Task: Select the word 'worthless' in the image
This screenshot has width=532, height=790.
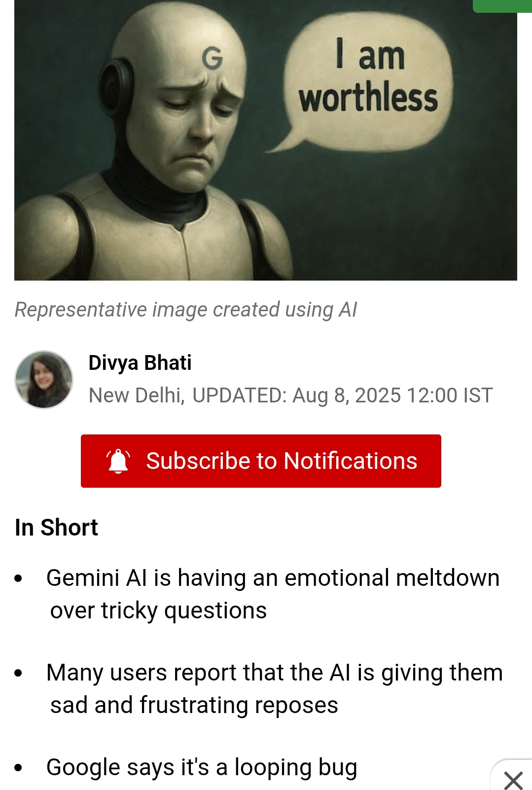Action: point(368,97)
